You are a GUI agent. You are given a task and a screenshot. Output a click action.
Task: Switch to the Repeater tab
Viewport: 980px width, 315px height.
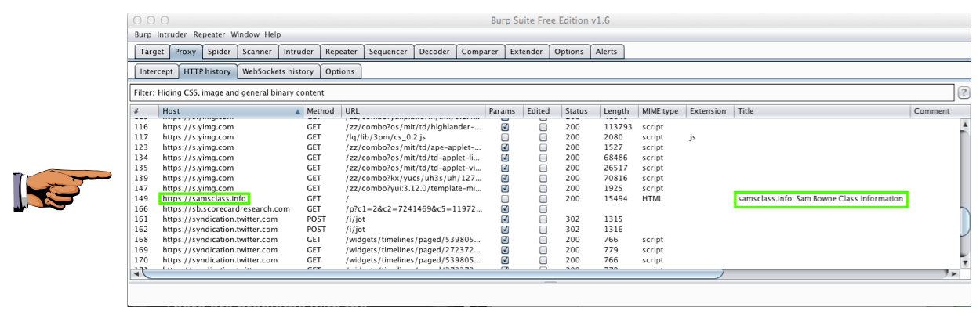[341, 52]
